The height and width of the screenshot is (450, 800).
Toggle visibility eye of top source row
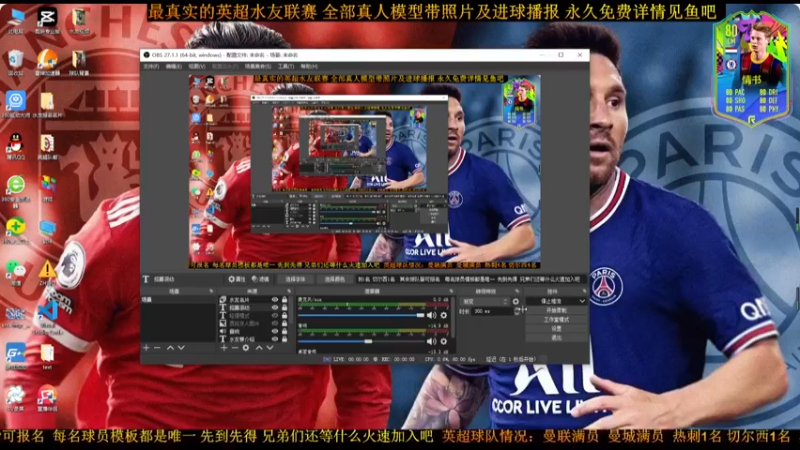tap(275, 299)
